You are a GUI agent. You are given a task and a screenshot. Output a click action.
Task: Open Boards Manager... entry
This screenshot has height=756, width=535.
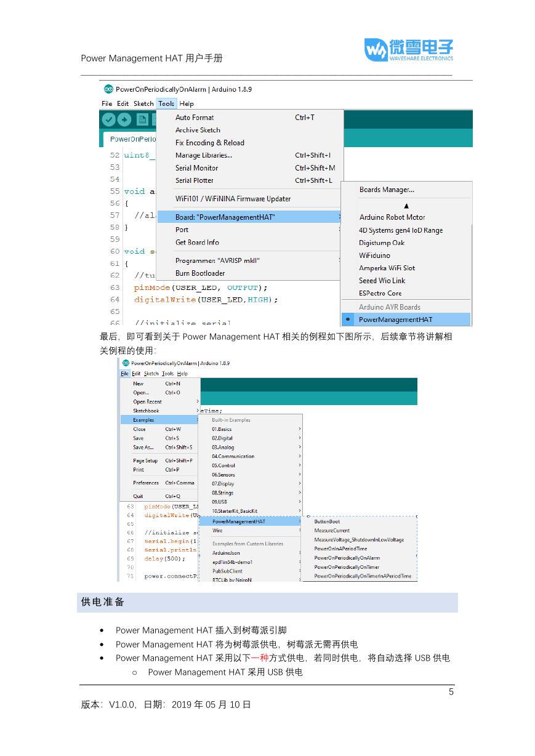pos(406,190)
